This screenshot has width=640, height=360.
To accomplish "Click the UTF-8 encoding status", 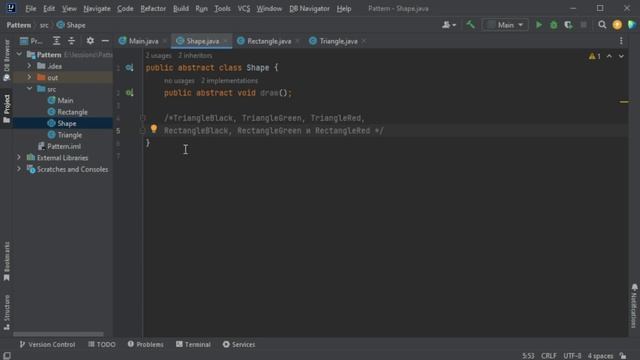I will coord(572,356).
